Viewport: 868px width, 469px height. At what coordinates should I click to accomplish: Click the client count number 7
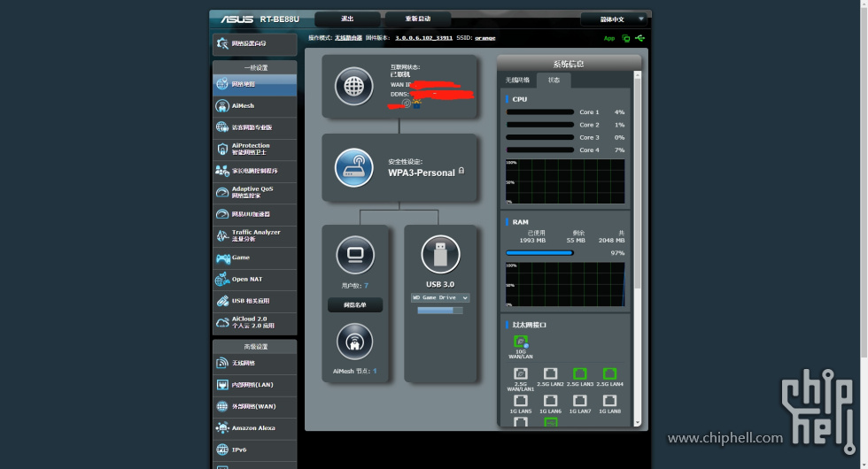[366, 285]
